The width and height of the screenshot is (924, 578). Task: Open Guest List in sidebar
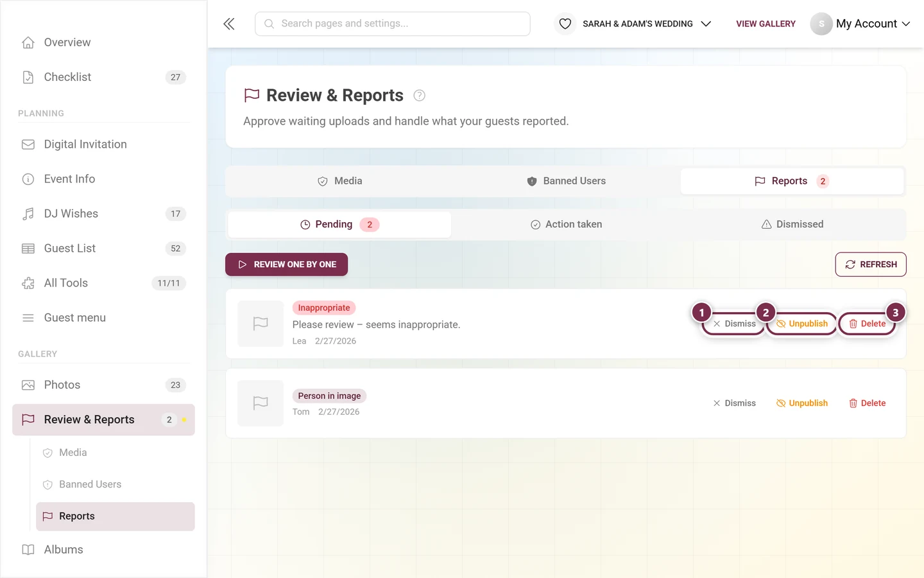pos(103,249)
